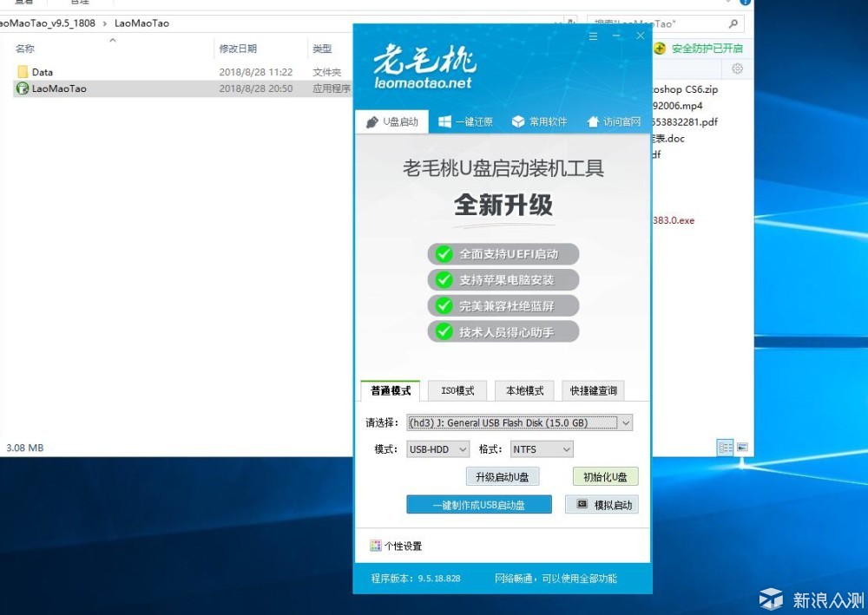
Task: Click 模拟启动 button
Action: coord(602,504)
